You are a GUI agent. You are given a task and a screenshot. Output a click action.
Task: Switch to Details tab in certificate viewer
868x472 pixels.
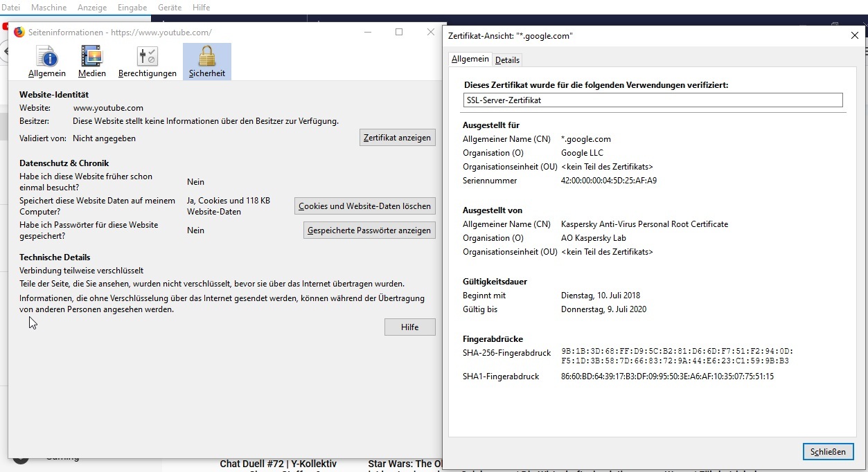click(507, 60)
